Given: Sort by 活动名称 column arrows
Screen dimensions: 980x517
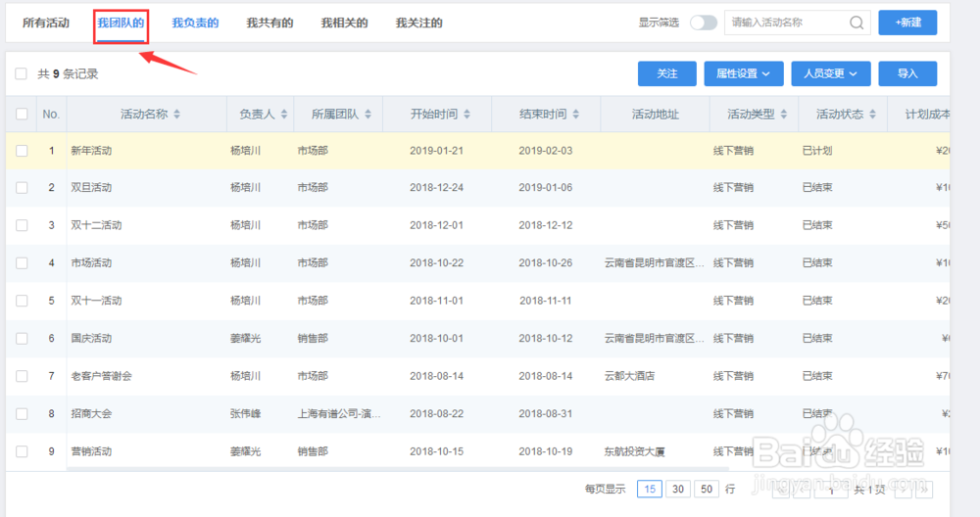Looking at the screenshot, I should click(x=176, y=115).
